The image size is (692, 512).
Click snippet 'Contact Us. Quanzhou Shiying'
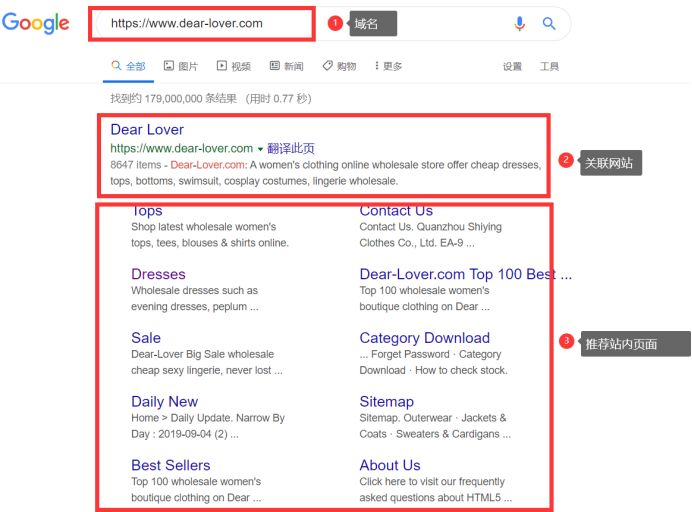tap(430, 227)
